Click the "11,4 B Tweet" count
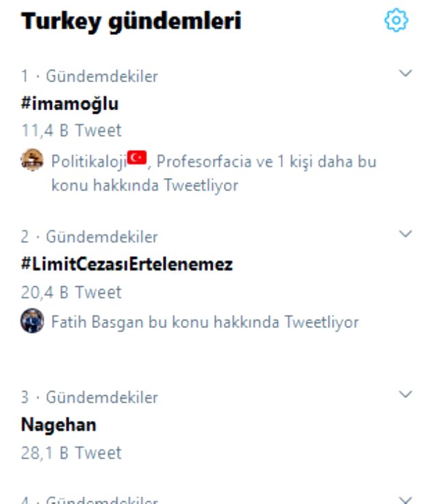This screenshot has height=504, width=438. 70,130
